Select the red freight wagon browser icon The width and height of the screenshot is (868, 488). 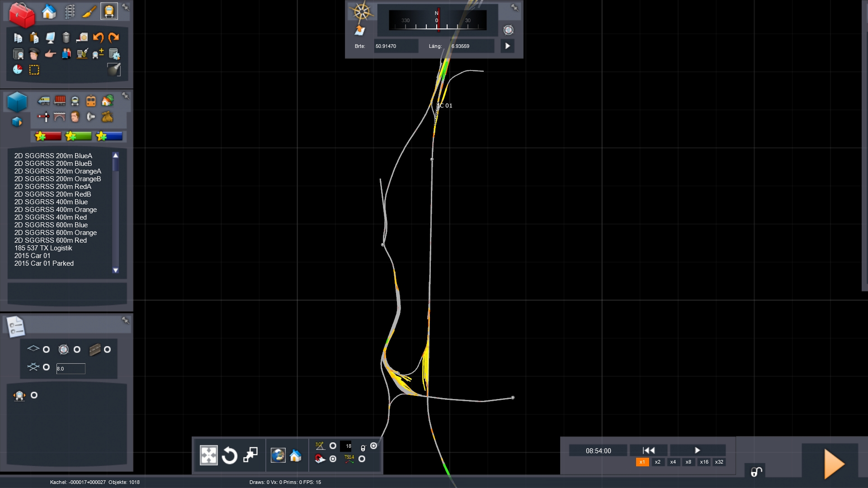pyautogui.click(x=60, y=101)
